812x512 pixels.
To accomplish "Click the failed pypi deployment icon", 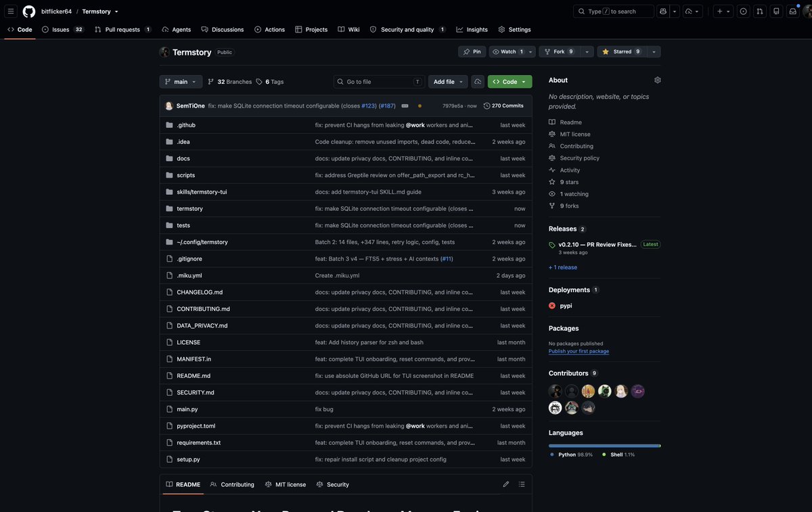I will (x=552, y=306).
